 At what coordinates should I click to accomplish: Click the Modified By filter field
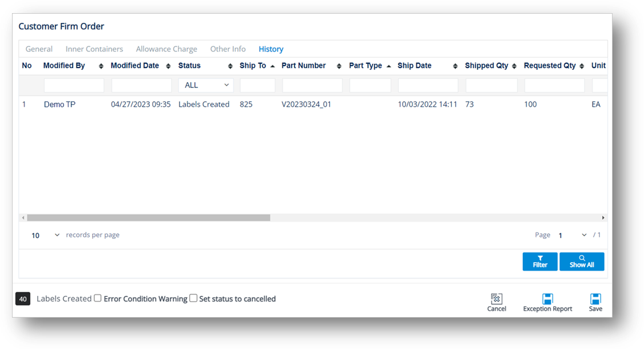pyautogui.click(x=74, y=85)
